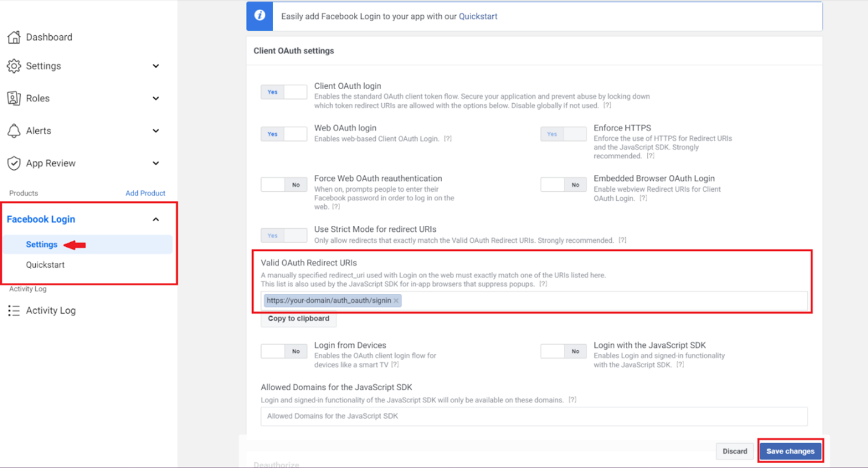The width and height of the screenshot is (868, 468).
Task: Expand the Roles sidebar chevron
Action: [156, 98]
